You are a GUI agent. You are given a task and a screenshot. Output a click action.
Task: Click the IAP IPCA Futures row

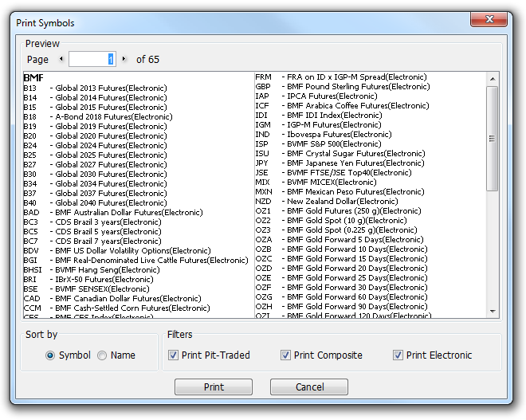coord(316,96)
